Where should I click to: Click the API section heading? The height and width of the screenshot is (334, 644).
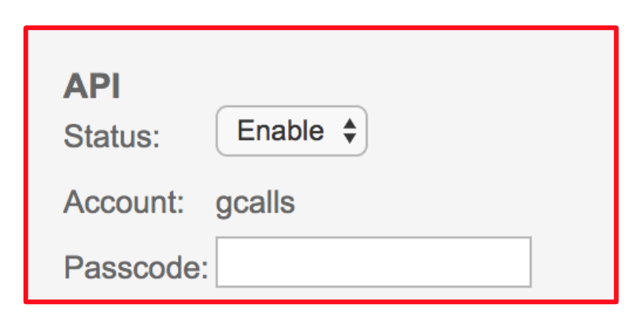click(91, 87)
